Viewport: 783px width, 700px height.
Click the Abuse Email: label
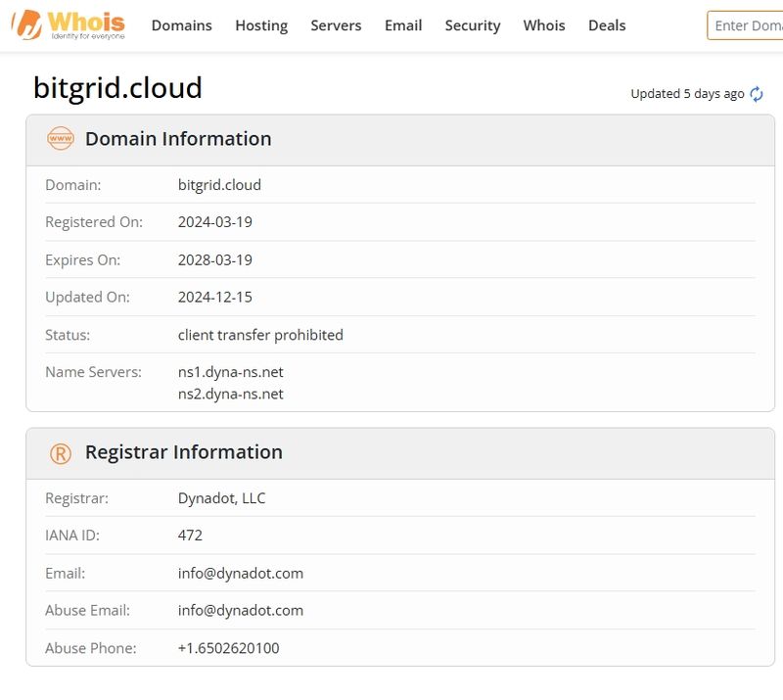pyautogui.click(x=87, y=610)
